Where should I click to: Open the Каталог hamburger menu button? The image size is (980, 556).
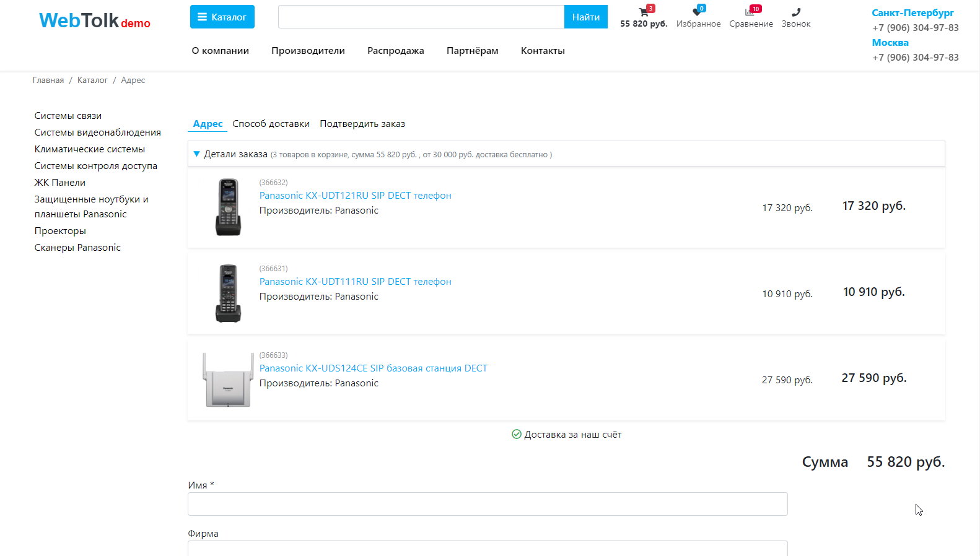[x=222, y=17]
